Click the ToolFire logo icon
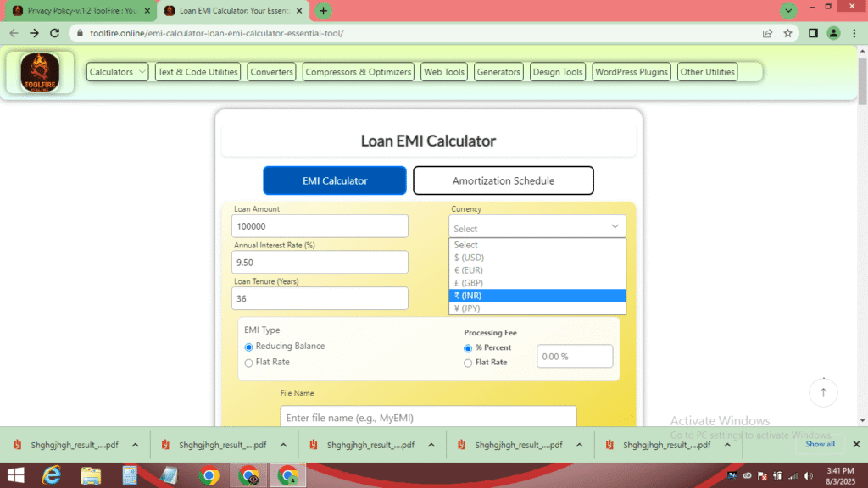Viewport: 868px width, 488px height. click(x=39, y=73)
